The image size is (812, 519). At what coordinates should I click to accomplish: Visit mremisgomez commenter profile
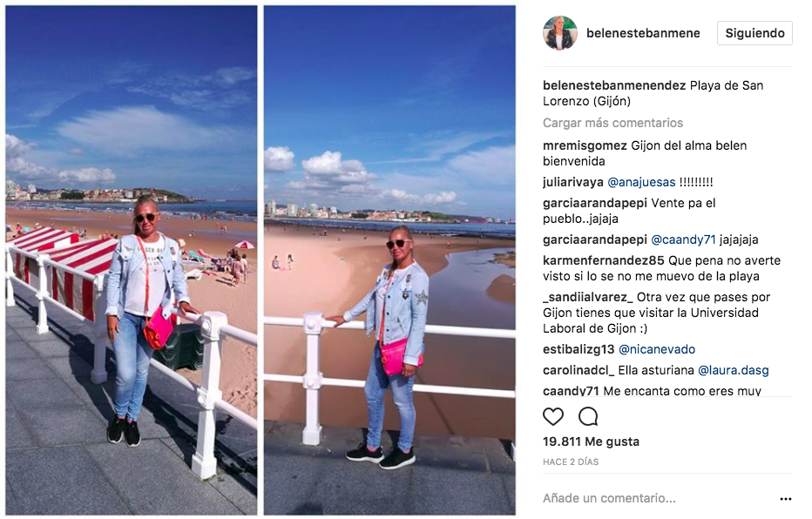tap(585, 145)
